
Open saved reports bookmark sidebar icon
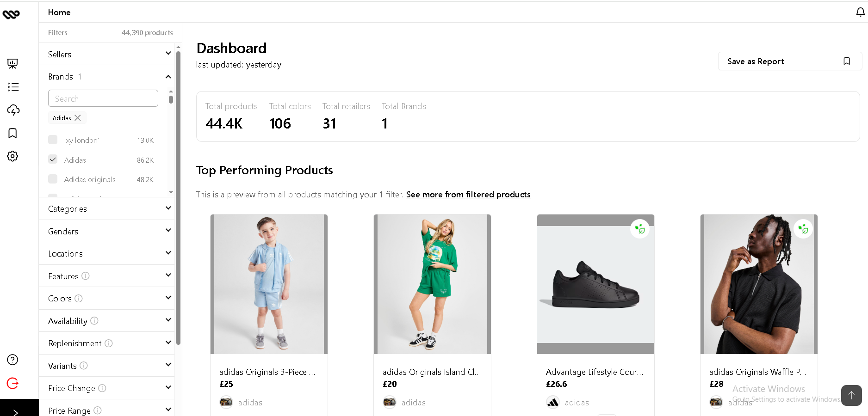(12, 133)
